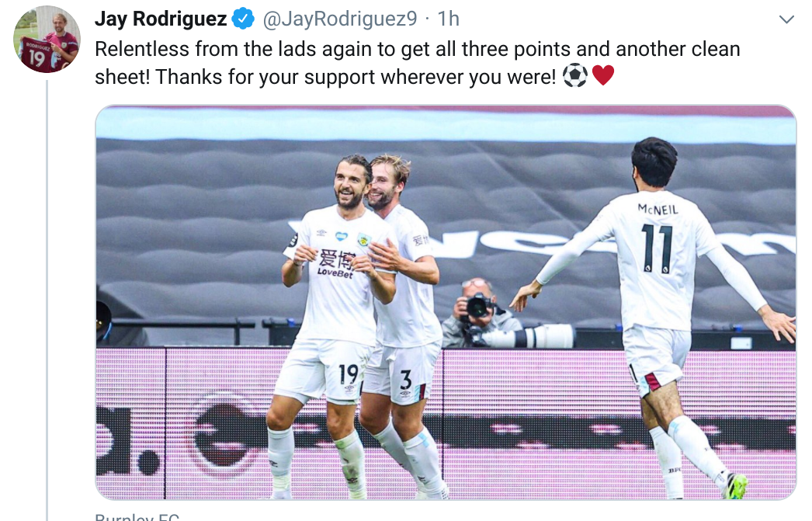This screenshot has height=521, width=812.
Task: Click the soccer ball emoji
Action: pyautogui.click(x=575, y=75)
